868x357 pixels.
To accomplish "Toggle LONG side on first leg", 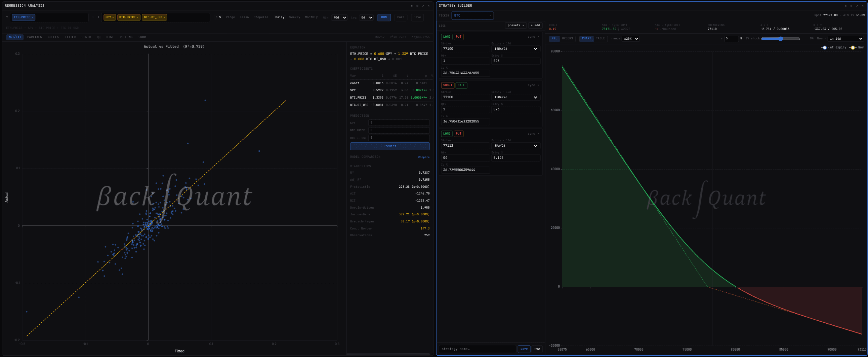I will click(x=447, y=37).
